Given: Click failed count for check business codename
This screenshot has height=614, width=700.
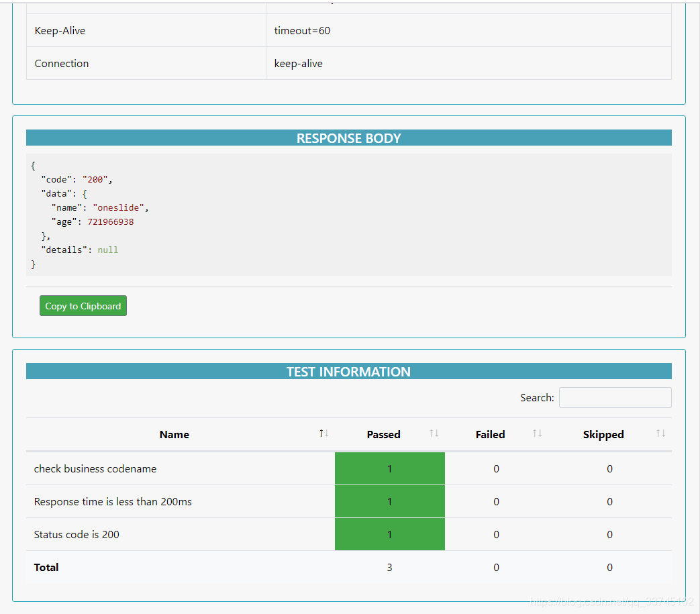Looking at the screenshot, I should (497, 468).
